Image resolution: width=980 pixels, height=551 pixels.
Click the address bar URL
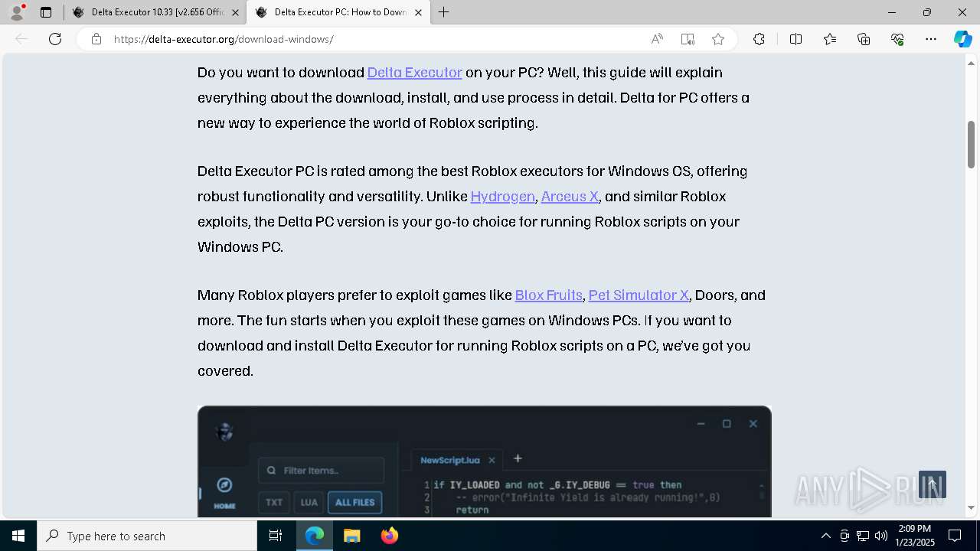point(224,39)
